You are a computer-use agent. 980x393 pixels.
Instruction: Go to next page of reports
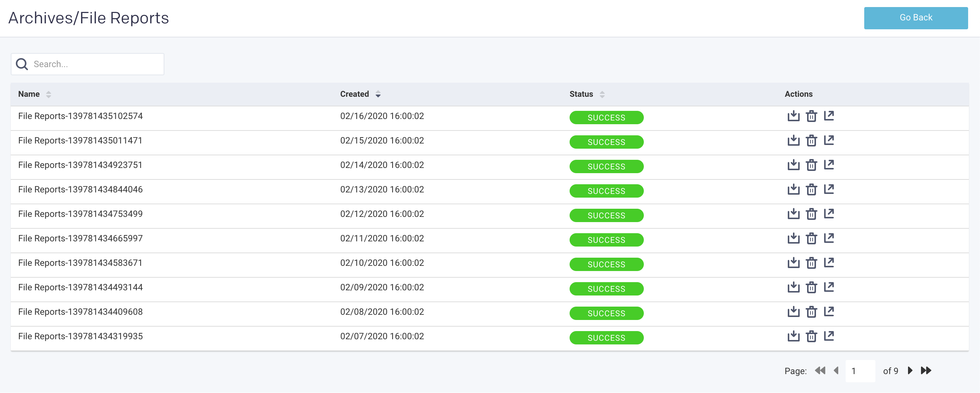coord(910,371)
